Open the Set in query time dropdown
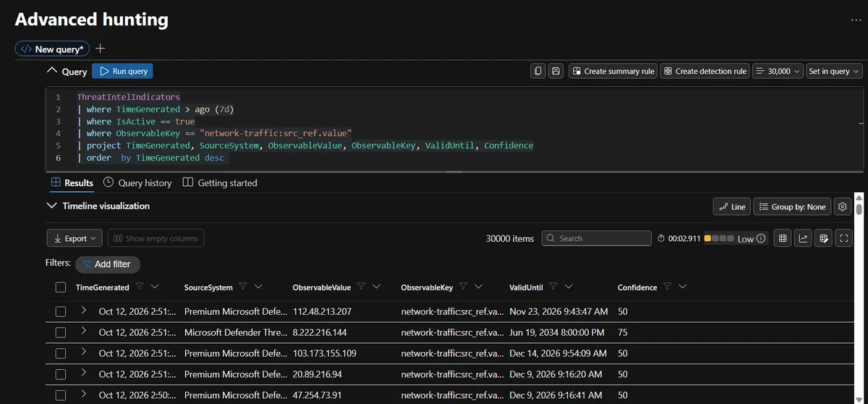The height and width of the screenshot is (404, 868). tap(834, 71)
